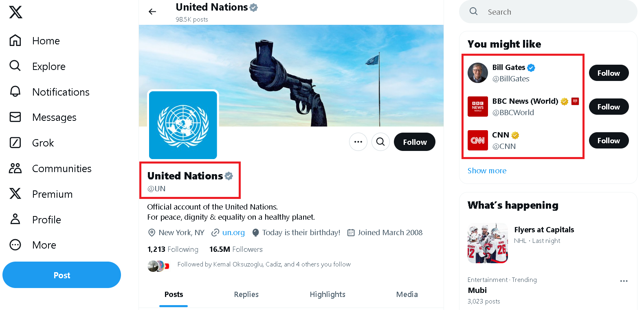Open the More options ellipsis on UN profile
The width and height of the screenshot is (644, 310).
click(x=358, y=142)
